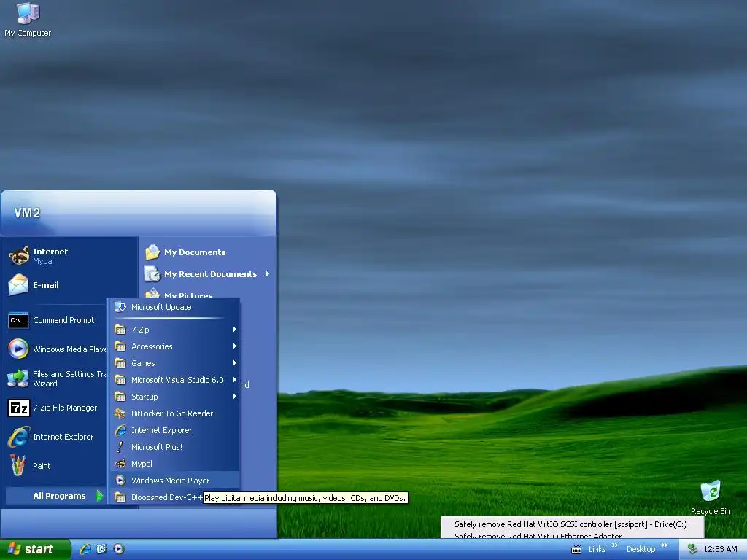Click the 12:53 AM clock

(x=720, y=549)
